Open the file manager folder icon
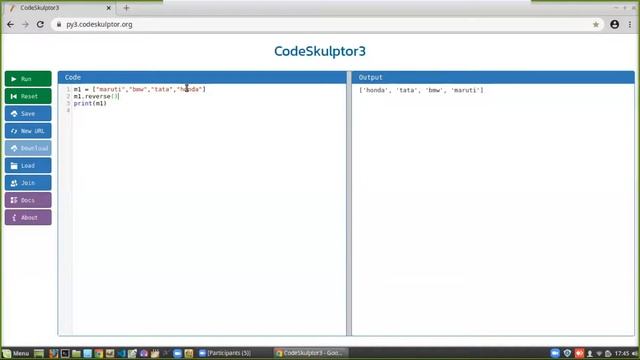 coord(76,353)
